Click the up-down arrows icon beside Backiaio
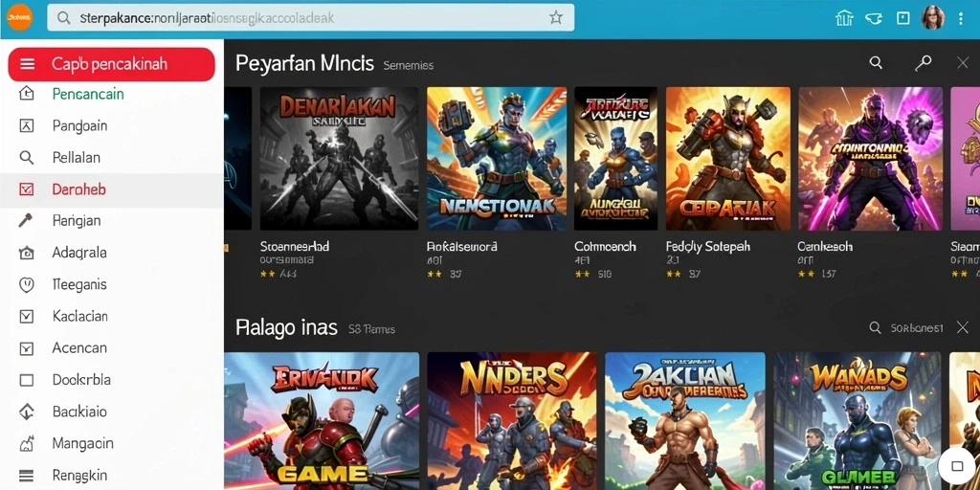The width and height of the screenshot is (980, 490). pos(26,412)
